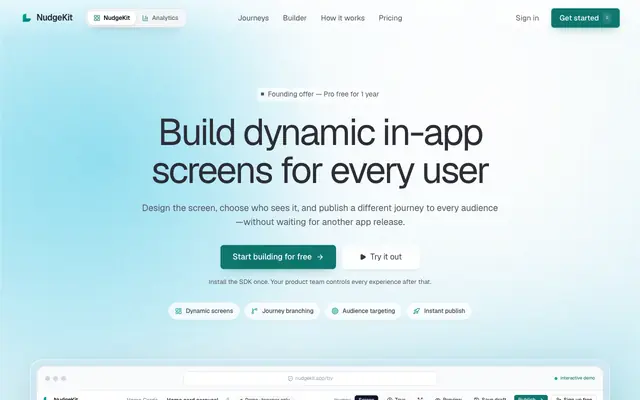
Task: Select the Journey branching feature chip
Action: click(x=282, y=311)
